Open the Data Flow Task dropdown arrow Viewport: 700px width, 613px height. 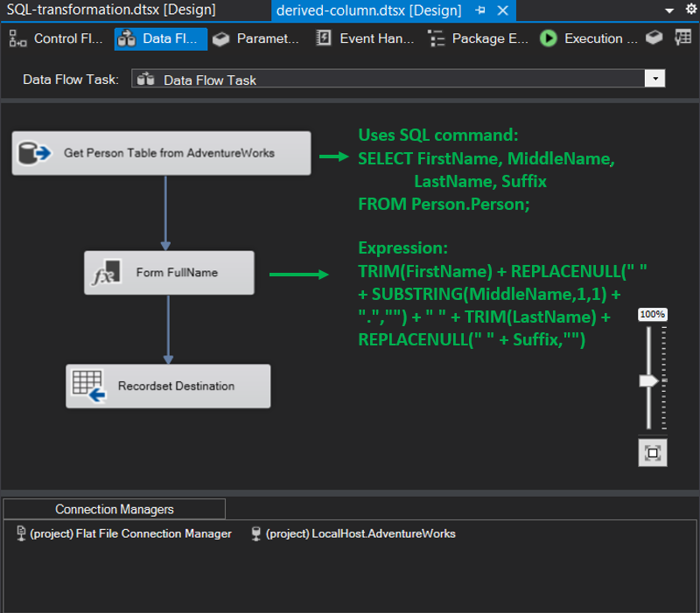click(x=654, y=80)
